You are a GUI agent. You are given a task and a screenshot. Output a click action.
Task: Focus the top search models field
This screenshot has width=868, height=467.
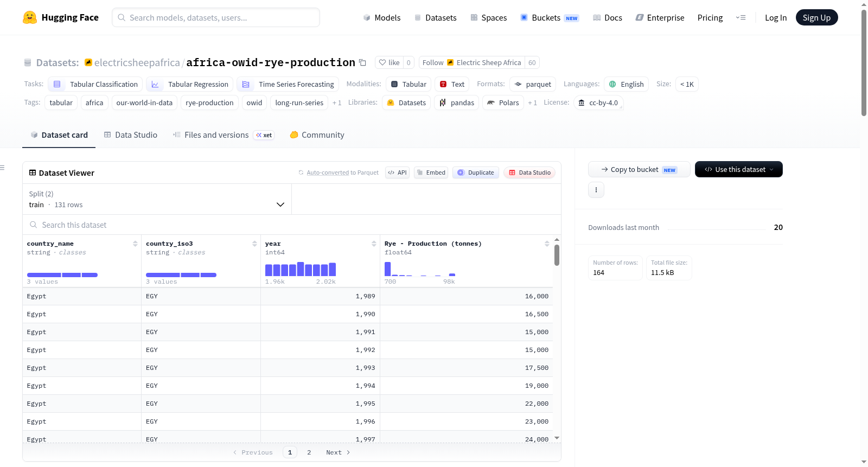click(x=216, y=17)
